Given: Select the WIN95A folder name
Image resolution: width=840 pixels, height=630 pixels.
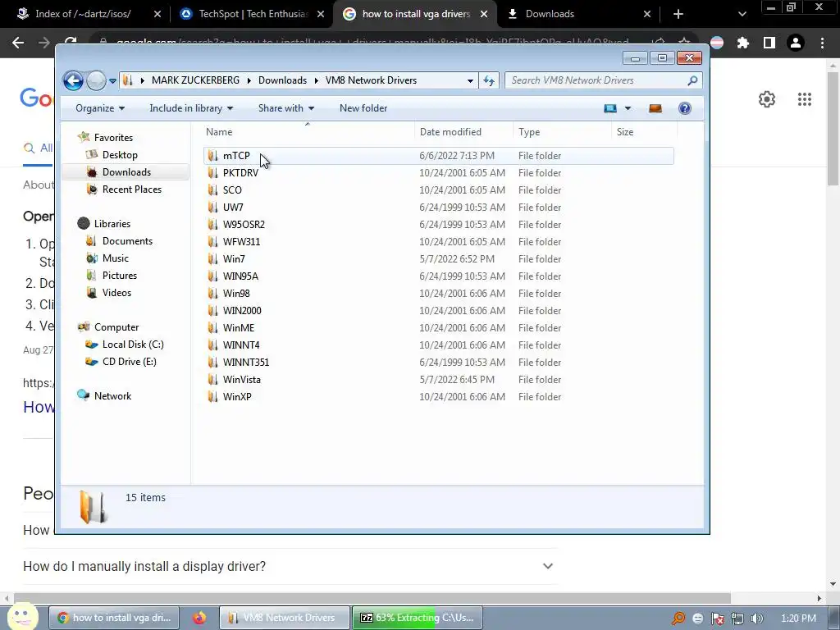Looking at the screenshot, I should point(240,276).
